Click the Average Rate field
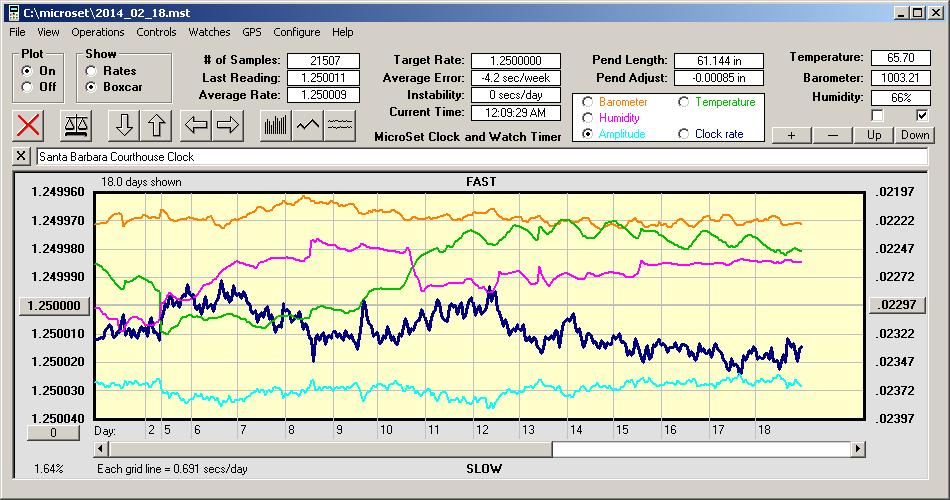The height and width of the screenshot is (500, 950). (324, 95)
